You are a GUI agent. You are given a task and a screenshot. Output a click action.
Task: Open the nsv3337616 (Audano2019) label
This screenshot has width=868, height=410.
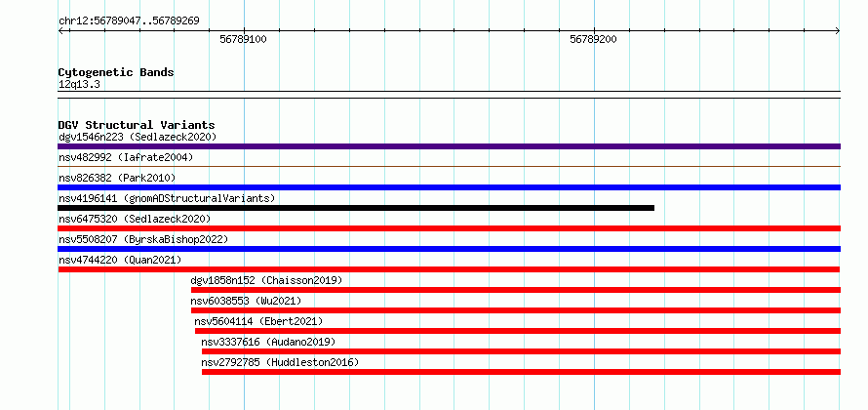coord(268,342)
